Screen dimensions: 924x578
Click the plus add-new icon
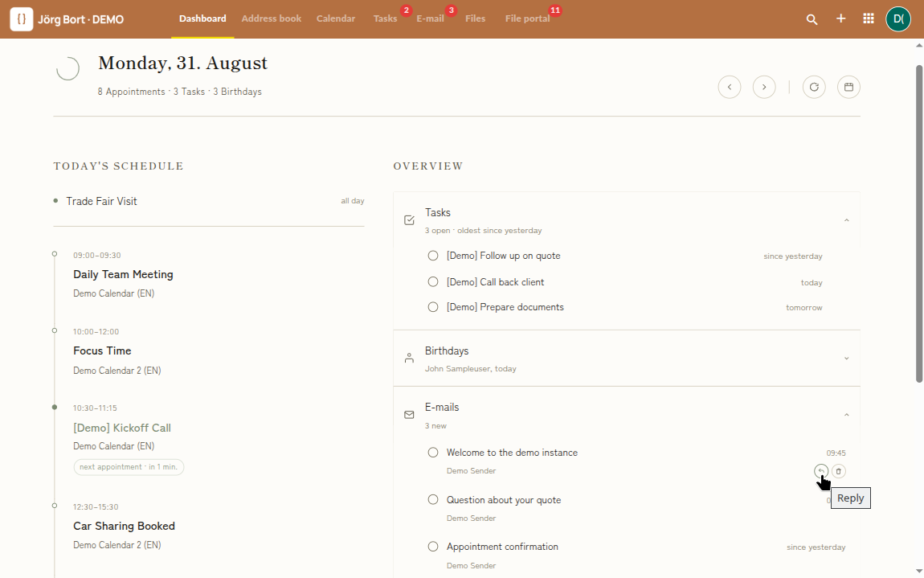pos(841,18)
